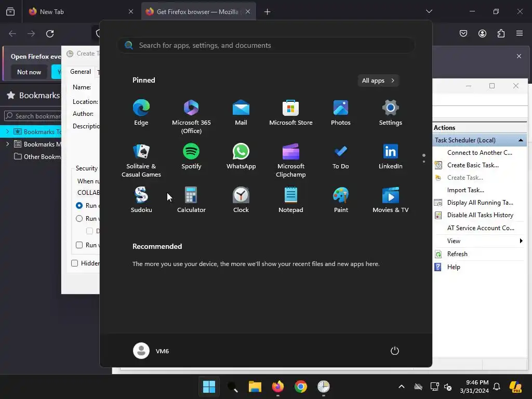532x399 pixels.
Task: Click the Start menu power button
Action: 395,351
